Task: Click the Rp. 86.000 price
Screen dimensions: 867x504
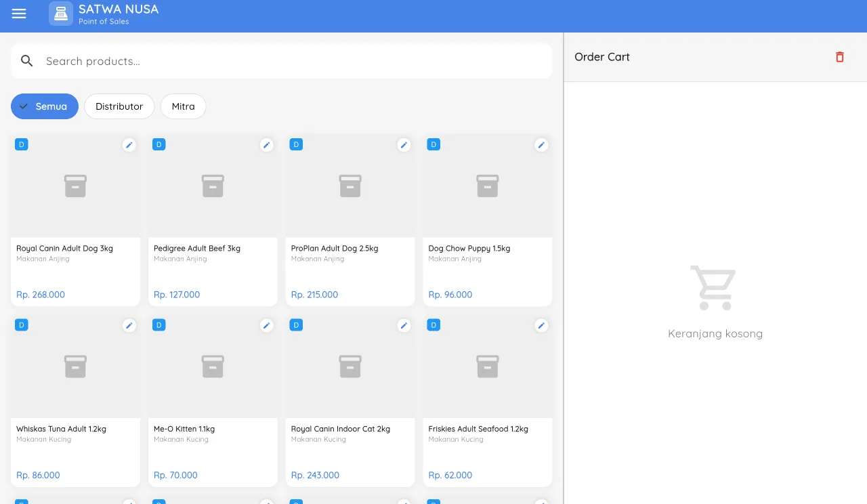Action: point(38,476)
